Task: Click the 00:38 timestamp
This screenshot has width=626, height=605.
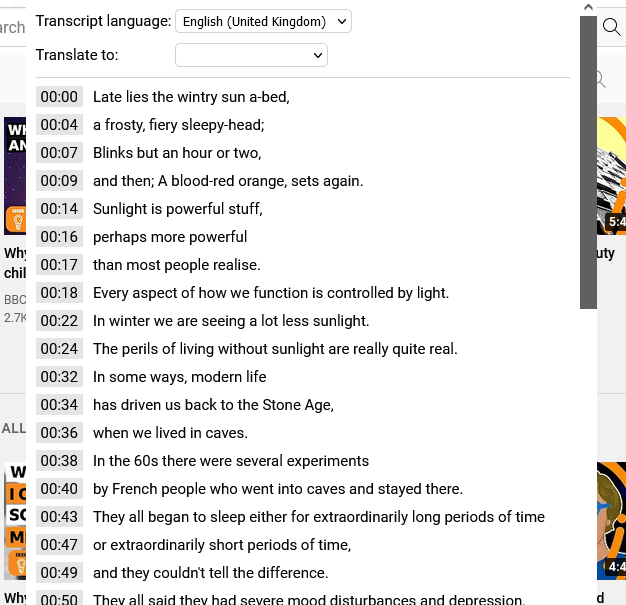Action: point(59,460)
